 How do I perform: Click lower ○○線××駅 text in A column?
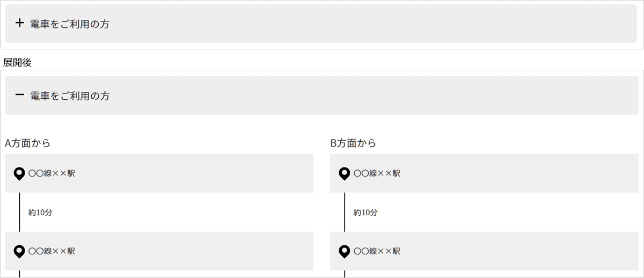click(x=52, y=251)
